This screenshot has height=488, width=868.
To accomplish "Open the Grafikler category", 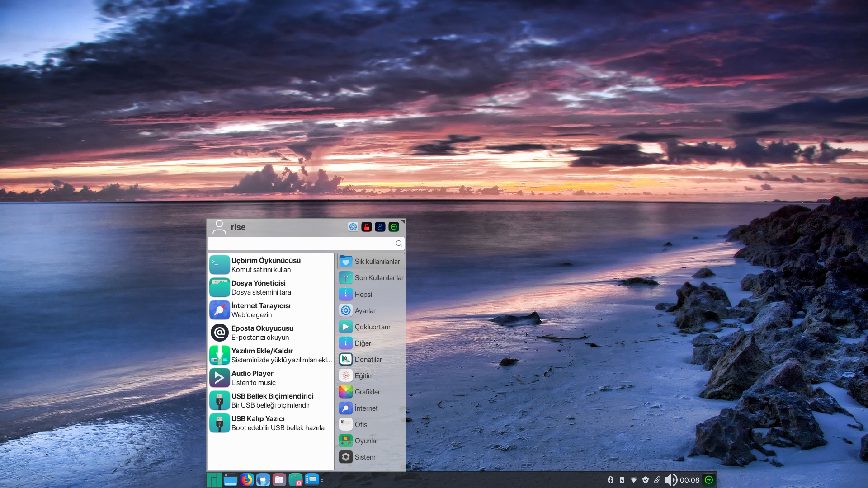I will click(x=371, y=392).
